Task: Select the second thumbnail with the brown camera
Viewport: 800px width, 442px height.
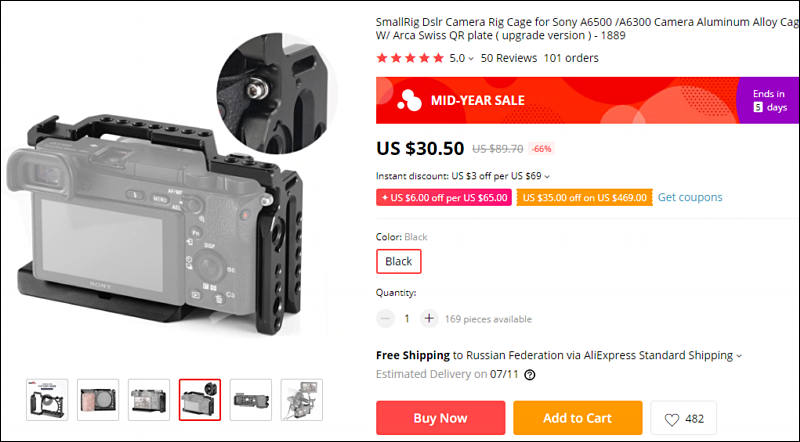Action: coord(98,400)
